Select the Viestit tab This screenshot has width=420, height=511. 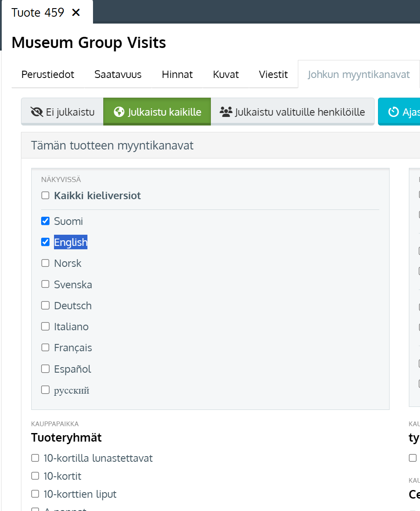point(273,74)
